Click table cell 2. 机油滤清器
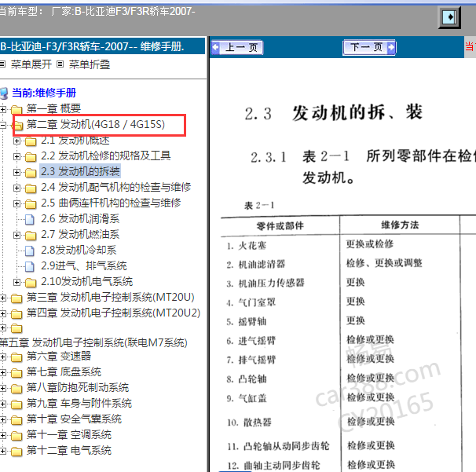476x472 pixels. [x=255, y=265]
